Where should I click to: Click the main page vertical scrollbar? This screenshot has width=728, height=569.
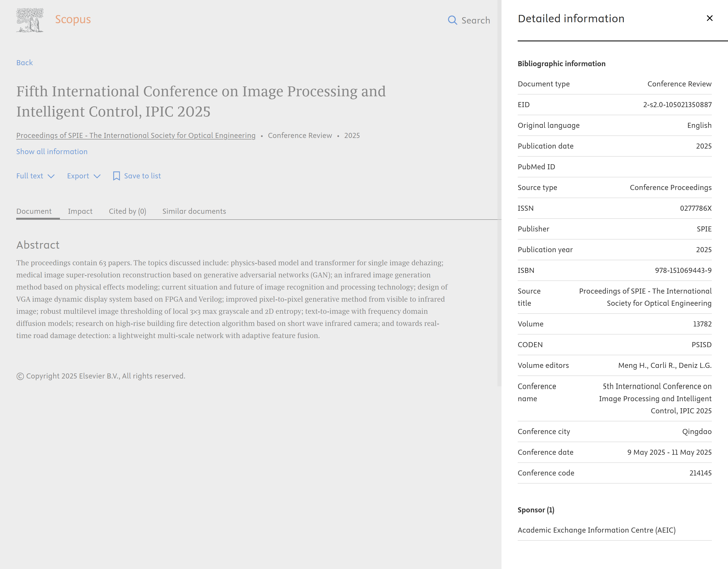click(x=499, y=193)
